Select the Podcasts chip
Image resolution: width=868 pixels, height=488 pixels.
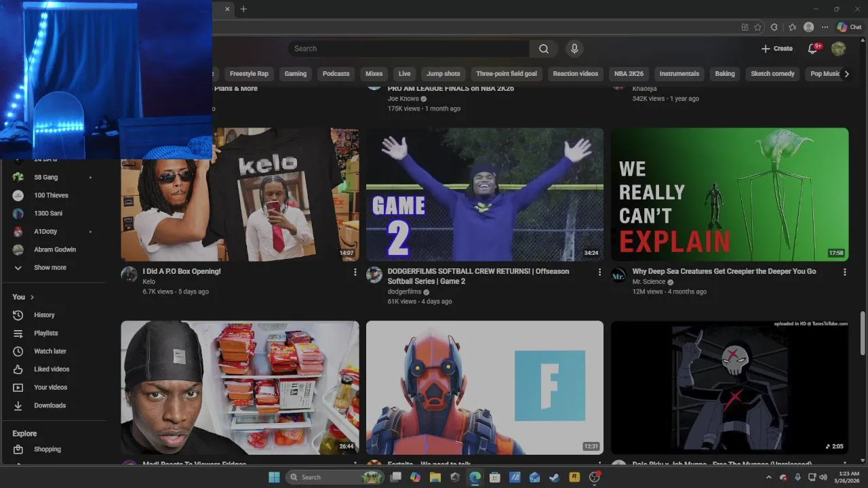pyautogui.click(x=336, y=74)
